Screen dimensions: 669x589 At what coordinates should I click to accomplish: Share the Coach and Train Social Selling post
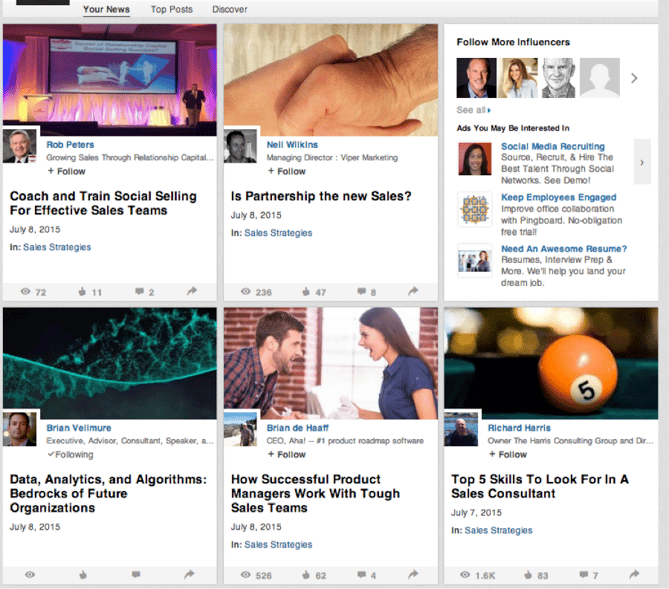point(192,291)
